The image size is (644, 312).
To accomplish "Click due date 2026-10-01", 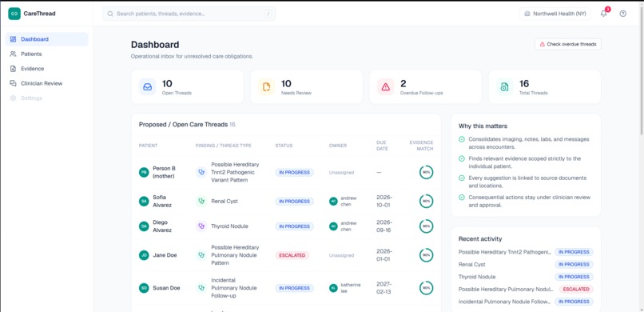I will 384,202.
